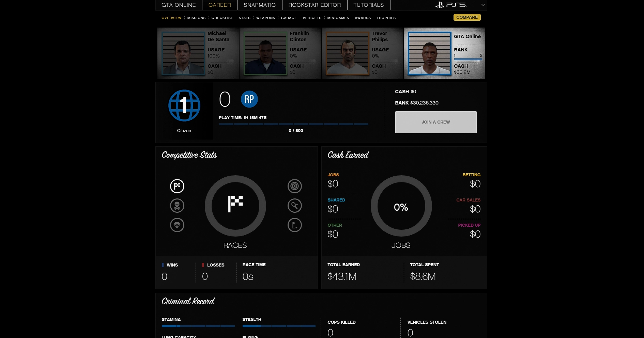Open the GTA Online main tab
Screen dimensions: 644x338
click(179, 5)
